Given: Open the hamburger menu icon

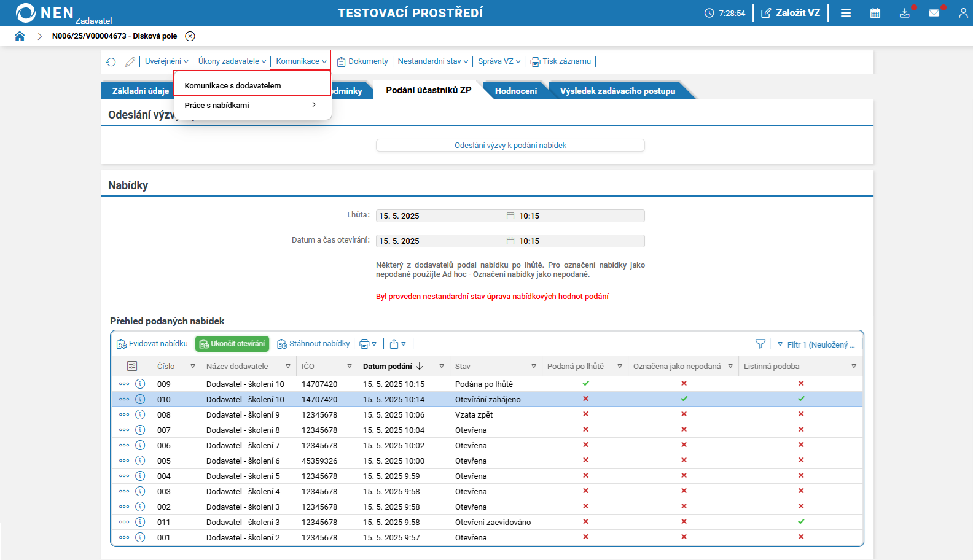Looking at the screenshot, I should (846, 13).
